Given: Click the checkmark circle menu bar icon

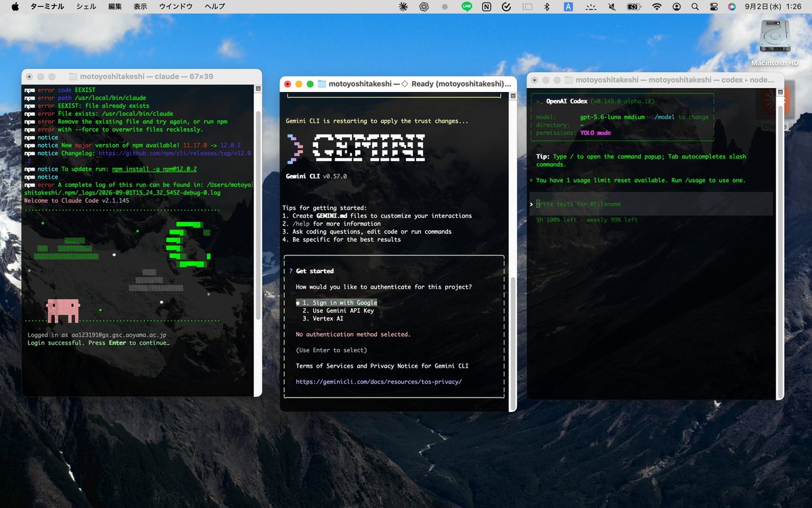Looking at the screenshot, I should 507,6.
